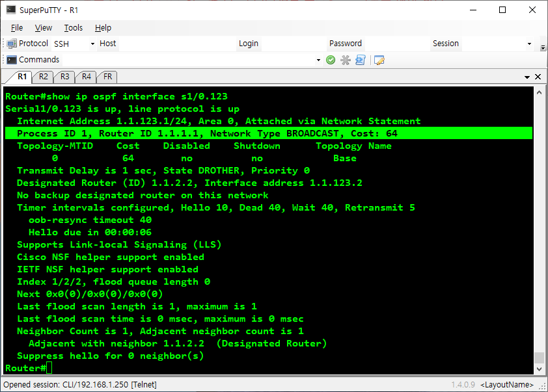The width and height of the screenshot is (548, 392).
Task: Click the Commands input box
Action: coord(189,60)
